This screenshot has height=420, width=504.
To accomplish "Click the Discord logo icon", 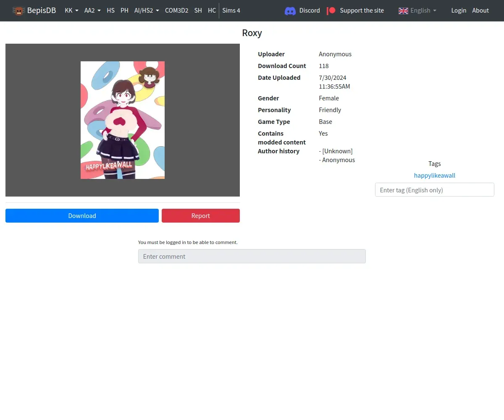I will point(290,10).
